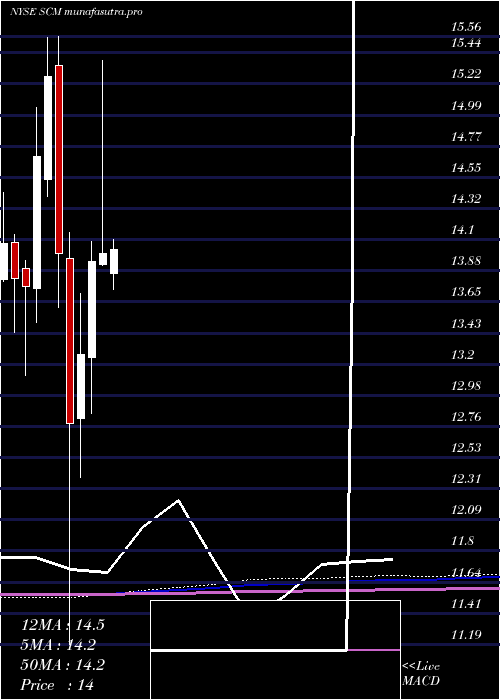The image size is (500, 700).
Task: Click the 14.77 price axis label
Action: tap(466, 137)
